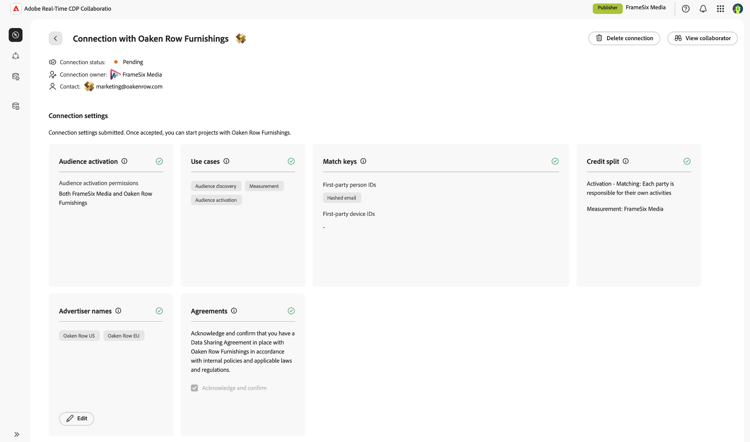Open the third sidebar database icon

[x=15, y=77]
